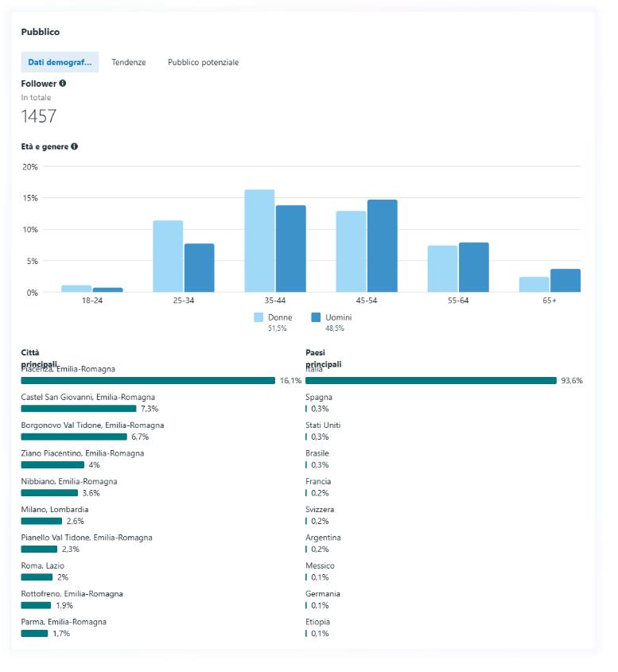618x672 pixels.
Task: Click the Pubblico heading
Action: click(x=41, y=32)
